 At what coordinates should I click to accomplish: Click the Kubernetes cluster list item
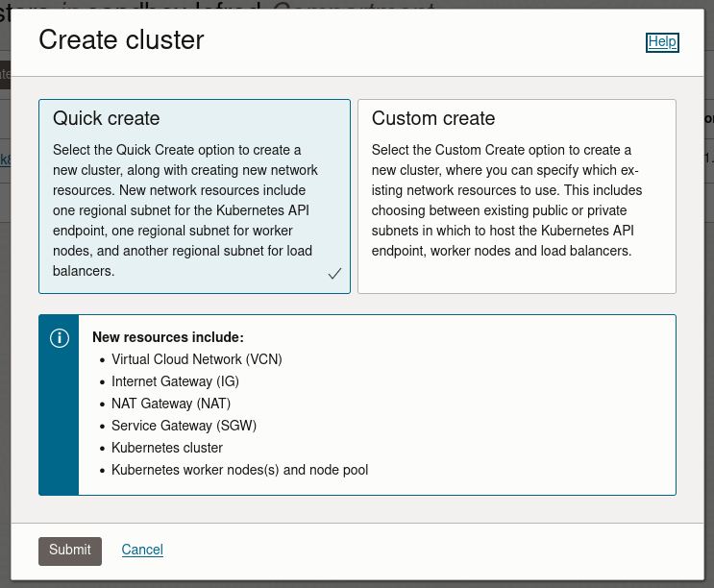coord(167,448)
